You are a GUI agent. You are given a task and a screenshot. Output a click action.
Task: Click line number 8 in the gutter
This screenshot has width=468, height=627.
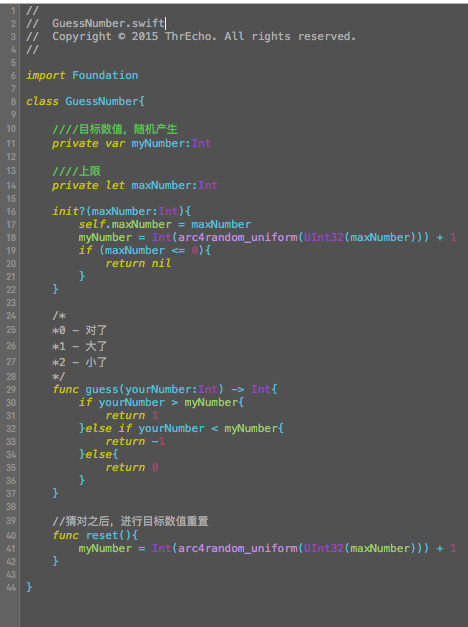pyautogui.click(x=13, y=102)
